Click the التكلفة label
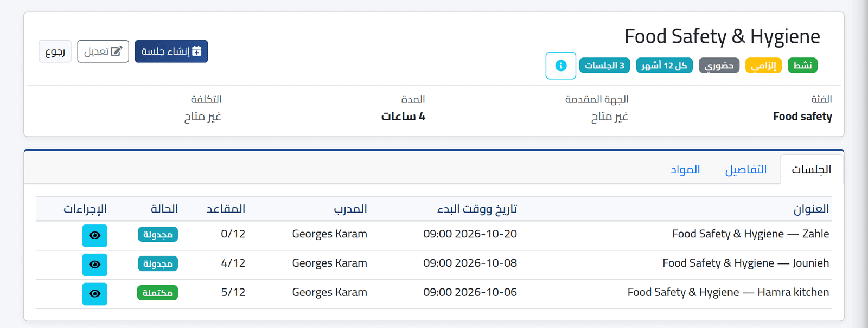The height and width of the screenshot is (328, 868). coord(206,99)
